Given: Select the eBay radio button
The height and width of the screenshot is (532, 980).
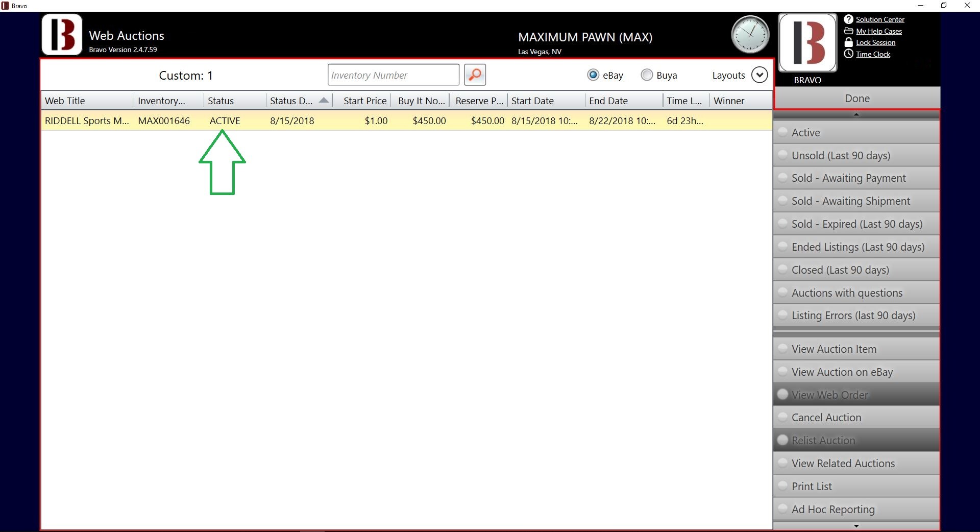Looking at the screenshot, I should click(593, 75).
